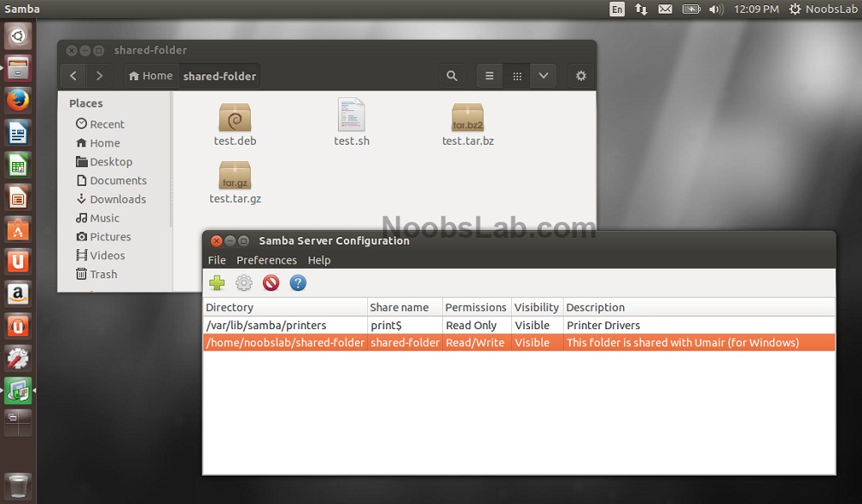This screenshot has height=504, width=862.
Task: Open help via the blue question mark icon
Action: click(x=297, y=283)
